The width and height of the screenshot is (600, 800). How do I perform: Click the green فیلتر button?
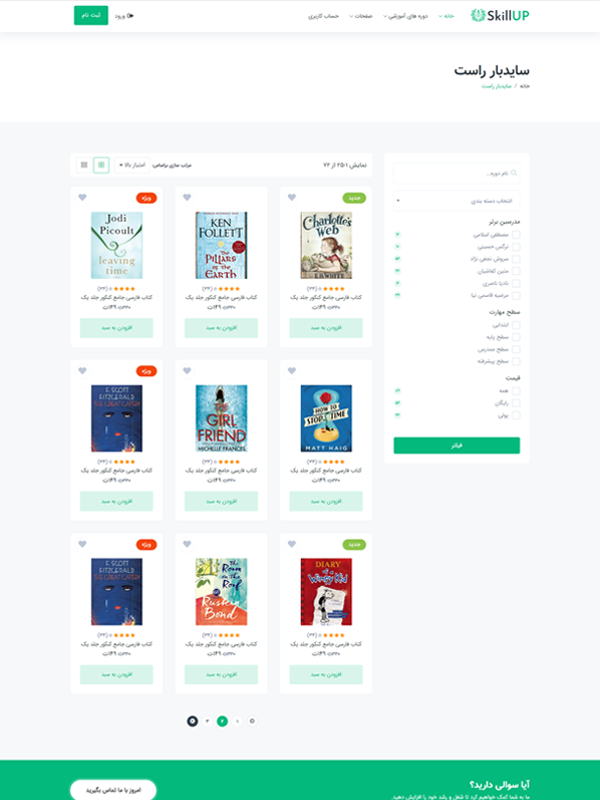[457, 445]
